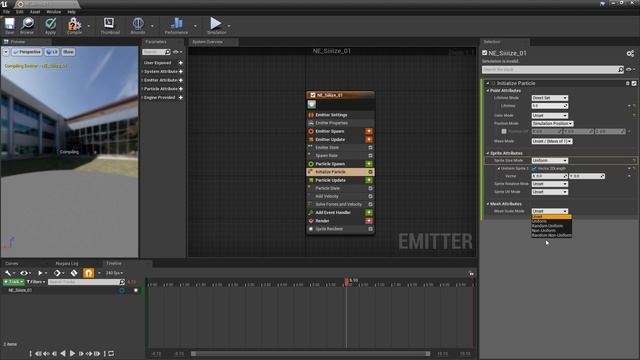Switch to the Curves tab
This screenshot has height=360, width=640.
(x=11, y=264)
